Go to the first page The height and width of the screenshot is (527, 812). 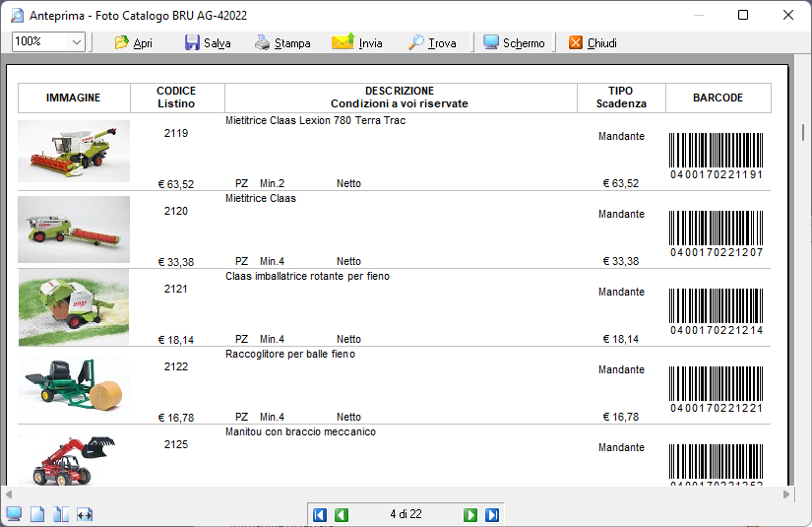click(x=320, y=514)
